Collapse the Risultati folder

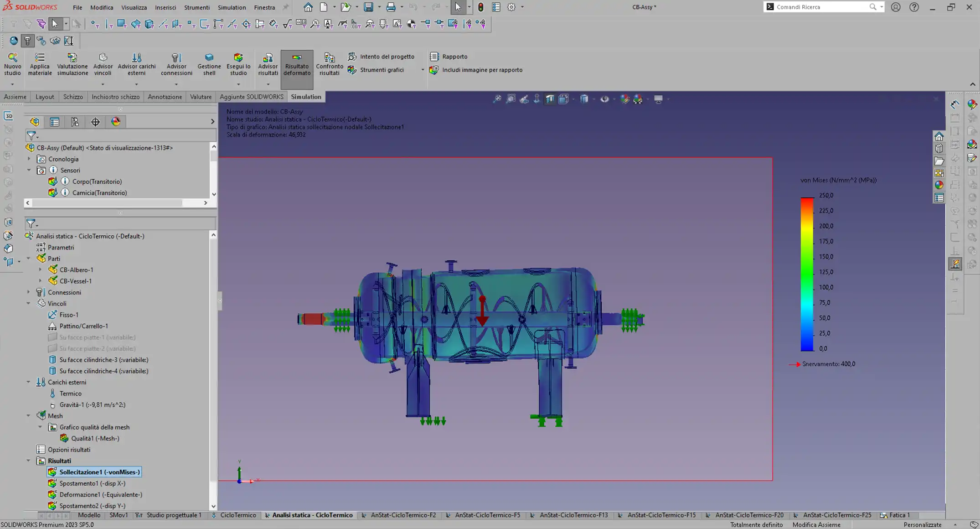28,461
